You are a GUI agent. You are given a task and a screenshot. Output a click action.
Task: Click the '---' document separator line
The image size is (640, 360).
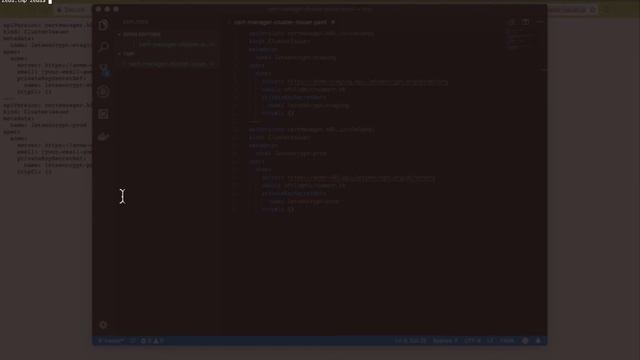pyautogui.click(x=255, y=122)
